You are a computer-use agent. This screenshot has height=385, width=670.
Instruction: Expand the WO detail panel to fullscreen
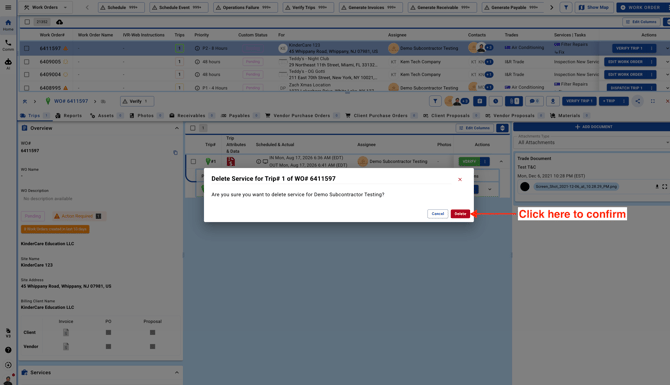click(652, 101)
